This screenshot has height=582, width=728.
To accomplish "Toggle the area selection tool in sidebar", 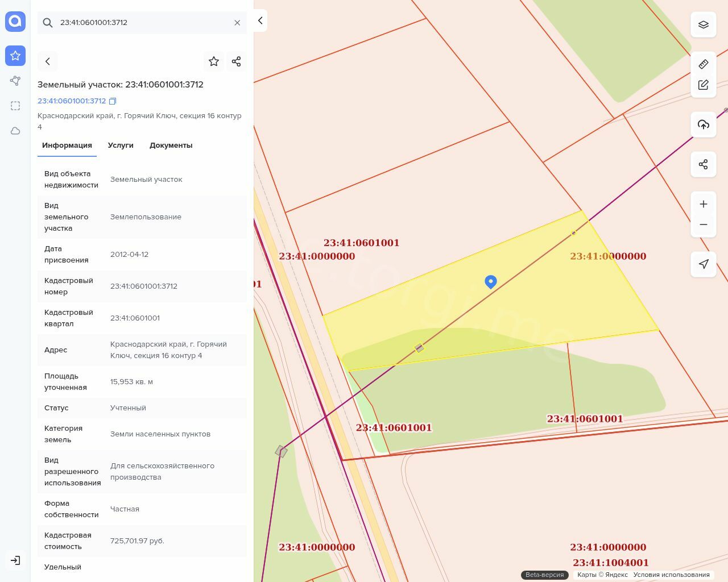I will tap(15, 106).
